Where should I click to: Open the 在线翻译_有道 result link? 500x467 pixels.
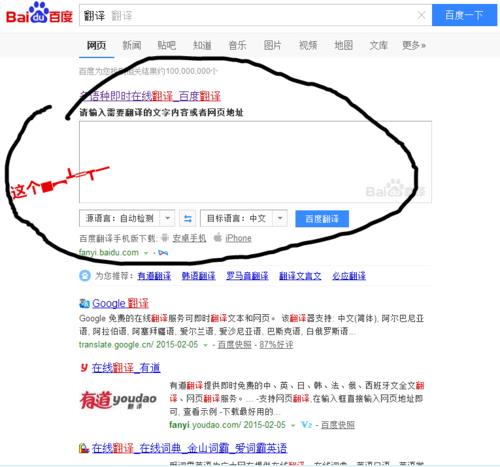(126, 368)
